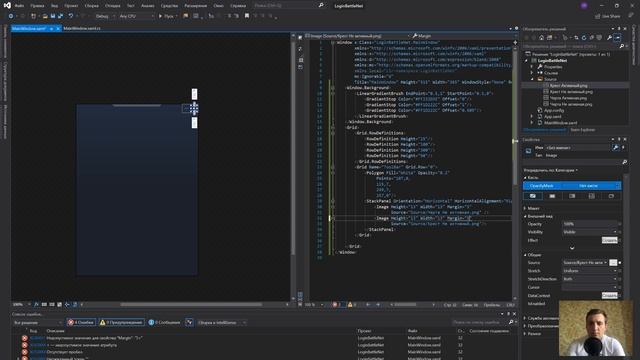Select the OpacityMask brush property
Viewport: 640px width, 360px height.
click(x=572, y=186)
